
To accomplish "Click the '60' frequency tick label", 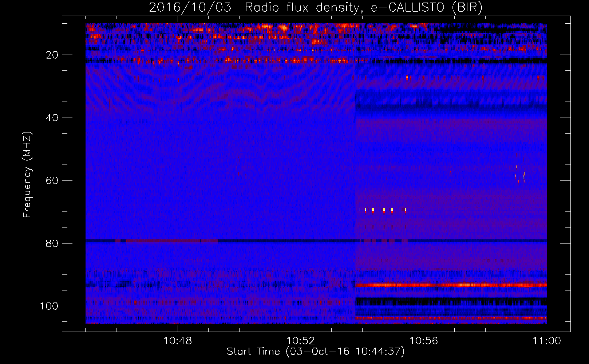I will [x=52, y=181].
